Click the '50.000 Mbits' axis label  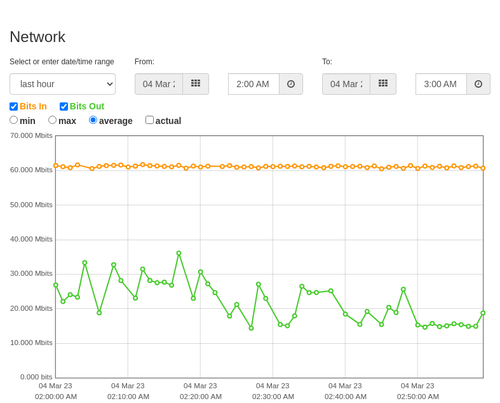point(31,205)
